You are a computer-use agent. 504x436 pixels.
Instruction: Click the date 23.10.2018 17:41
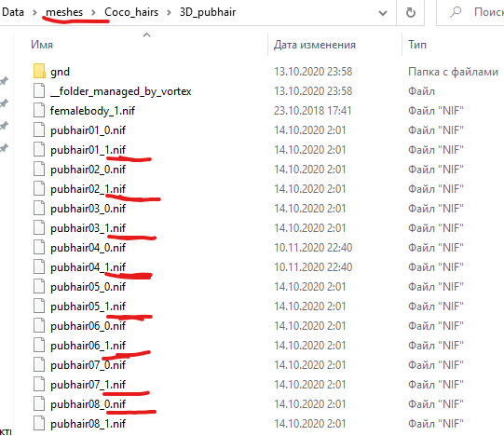click(312, 111)
